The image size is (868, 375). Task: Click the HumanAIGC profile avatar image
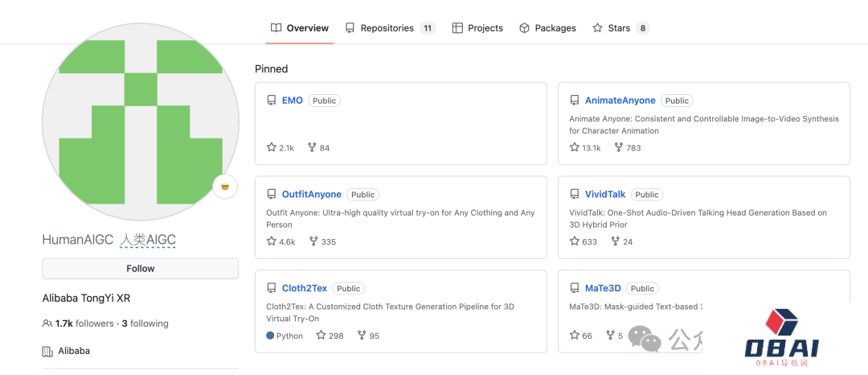pyautogui.click(x=141, y=122)
